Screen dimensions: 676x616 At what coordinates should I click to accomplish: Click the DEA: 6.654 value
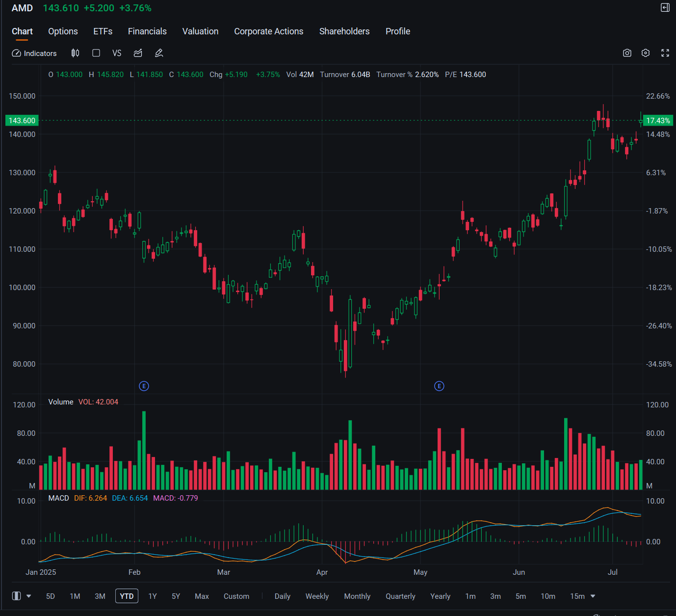(130, 498)
